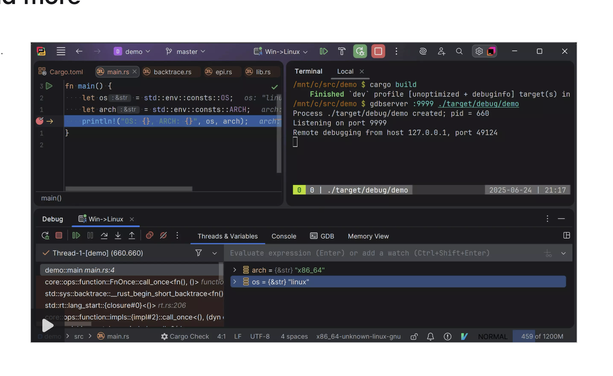
Task: Switch to the Threads & Variables tab
Action: tap(228, 236)
